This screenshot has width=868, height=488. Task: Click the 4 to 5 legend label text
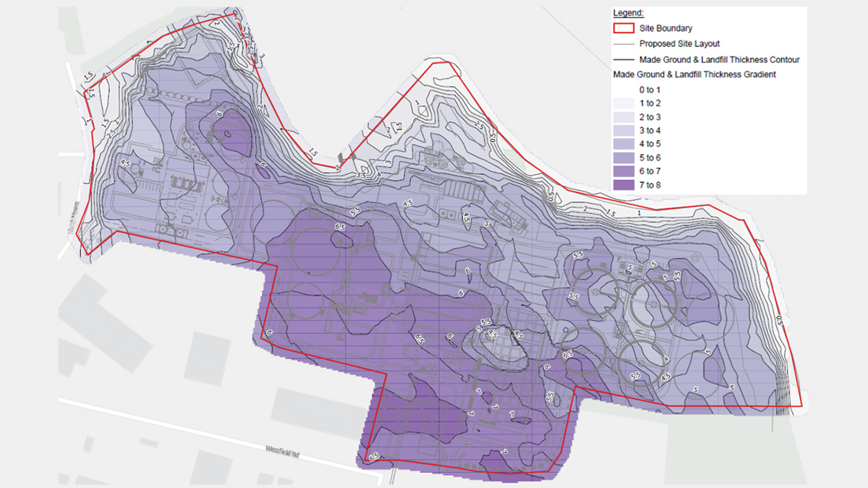[x=650, y=144]
